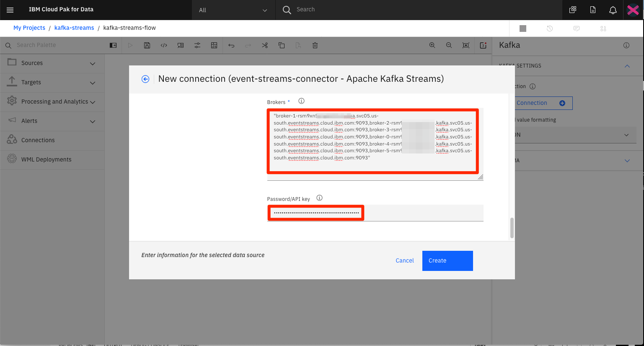Click the Password/API key field

(375, 213)
